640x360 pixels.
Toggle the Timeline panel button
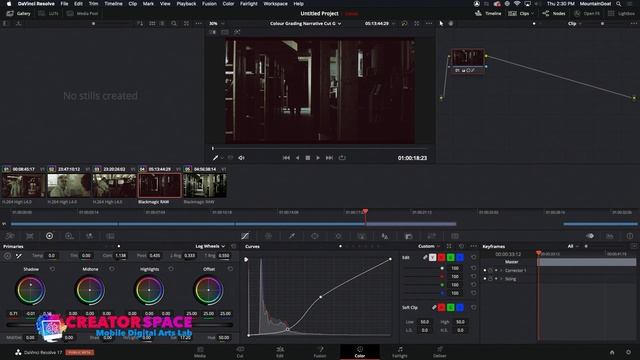pos(488,13)
